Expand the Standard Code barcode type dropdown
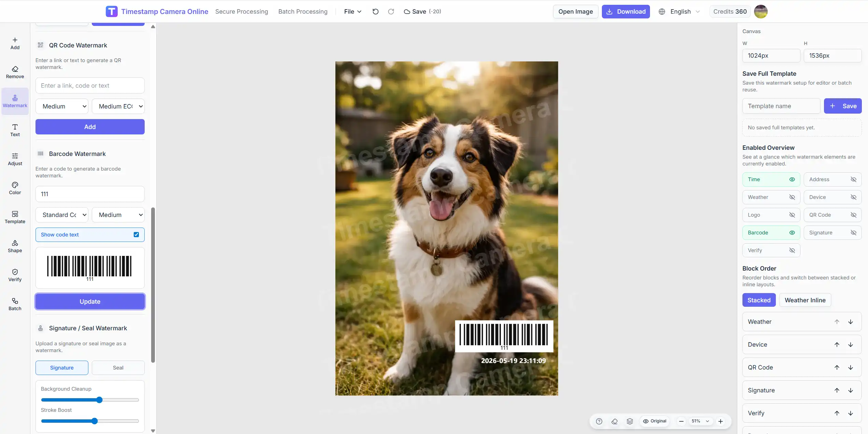 62,215
